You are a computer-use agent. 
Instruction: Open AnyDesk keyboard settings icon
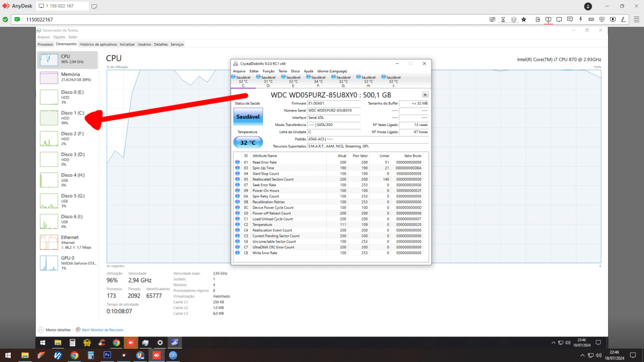(x=591, y=19)
